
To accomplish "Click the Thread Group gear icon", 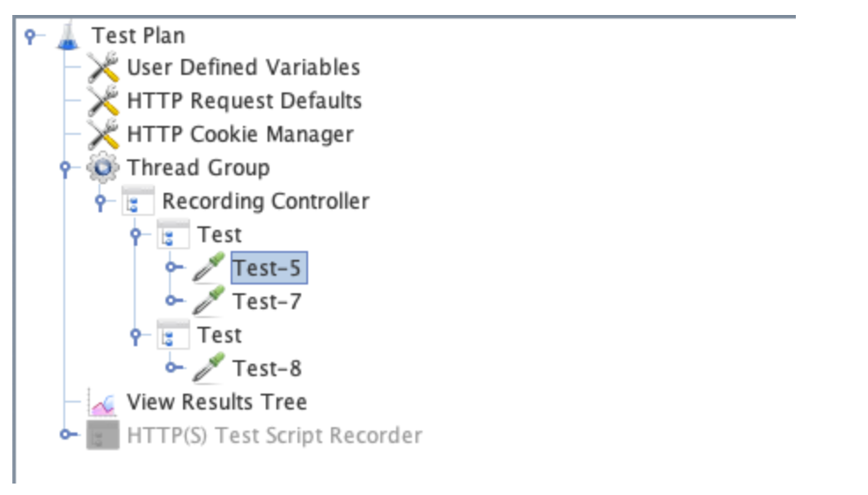I will point(103,167).
